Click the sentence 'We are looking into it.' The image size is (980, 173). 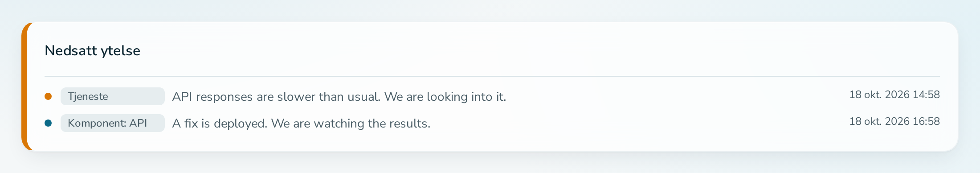[445, 97]
